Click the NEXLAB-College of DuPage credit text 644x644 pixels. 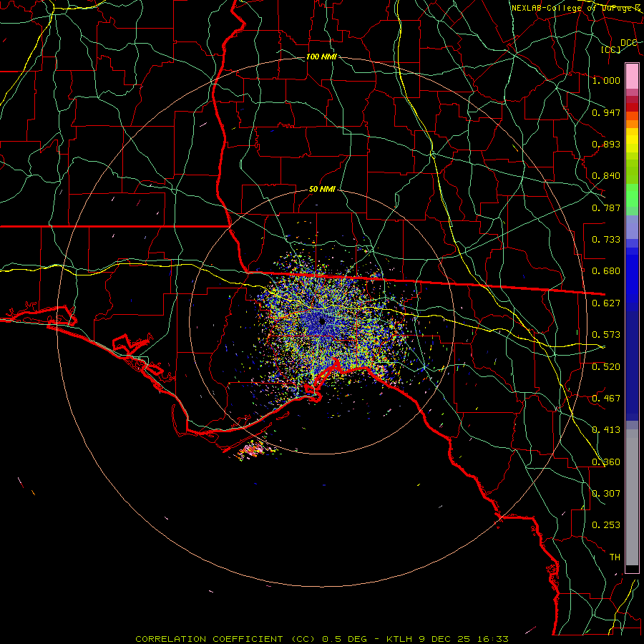(x=576, y=8)
